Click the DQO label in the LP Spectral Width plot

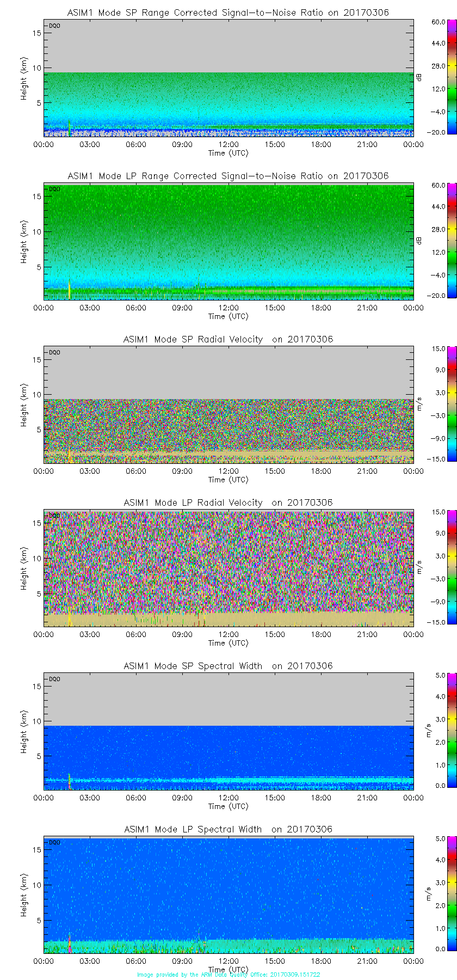54,842
